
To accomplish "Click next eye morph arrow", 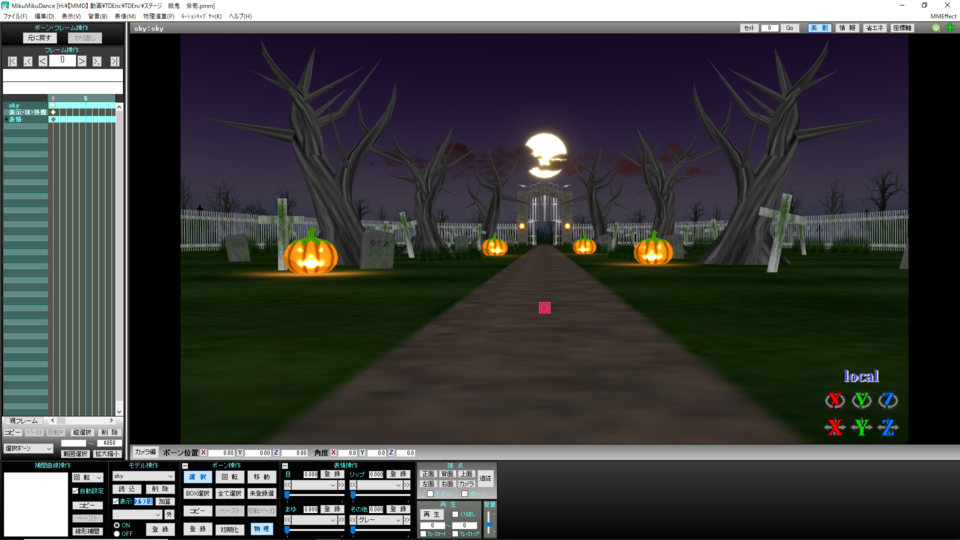I will (x=341, y=485).
